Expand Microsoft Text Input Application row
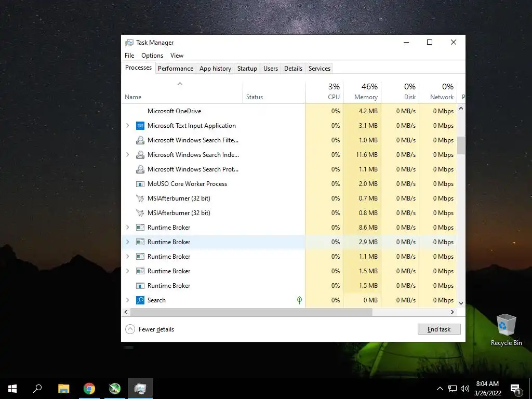Viewport: 532px width, 399px height. coord(128,126)
